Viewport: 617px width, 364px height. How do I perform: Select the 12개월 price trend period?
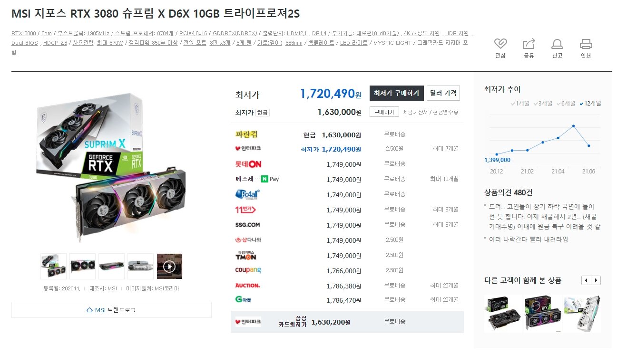click(x=590, y=103)
